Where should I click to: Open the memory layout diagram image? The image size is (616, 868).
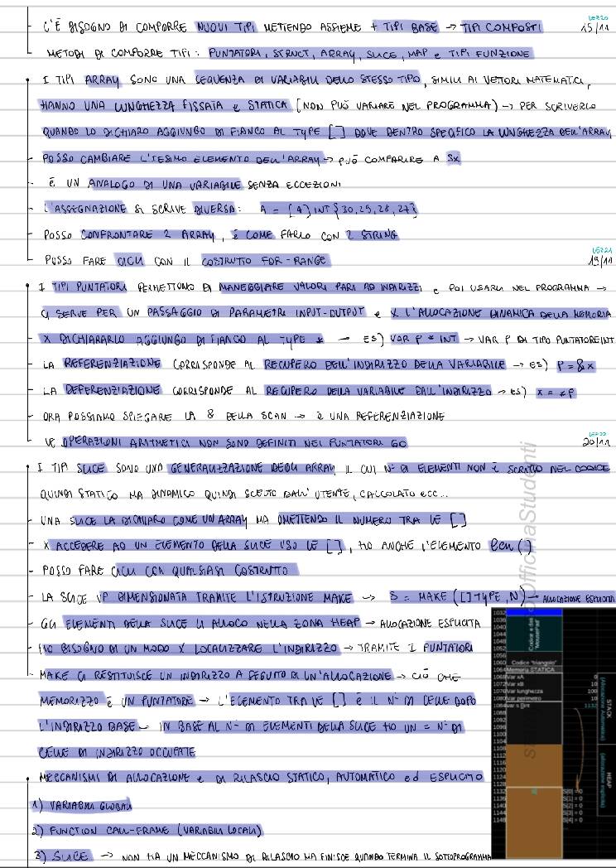(553, 734)
